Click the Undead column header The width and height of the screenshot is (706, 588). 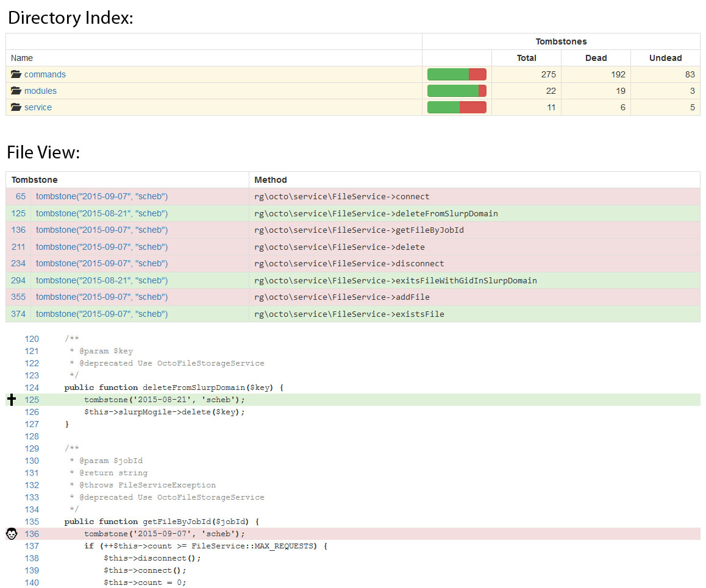[x=665, y=58]
